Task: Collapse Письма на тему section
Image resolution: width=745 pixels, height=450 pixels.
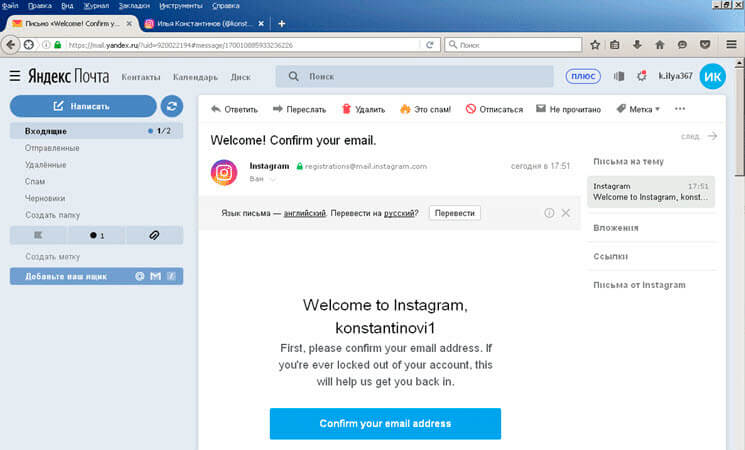Action: tap(628, 161)
